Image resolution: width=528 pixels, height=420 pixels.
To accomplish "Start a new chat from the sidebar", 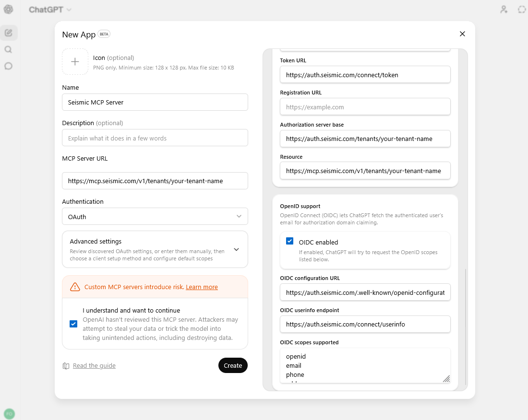I will [x=9, y=33].
